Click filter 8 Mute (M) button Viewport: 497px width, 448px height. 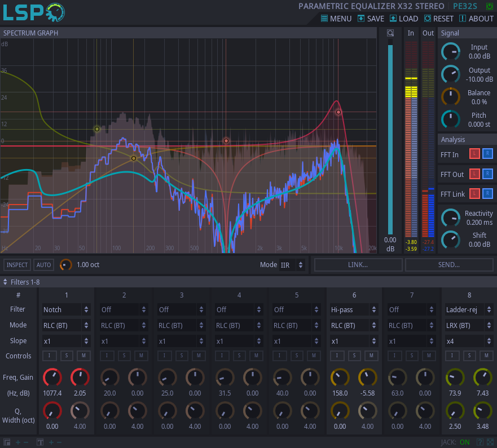[486, 356]
